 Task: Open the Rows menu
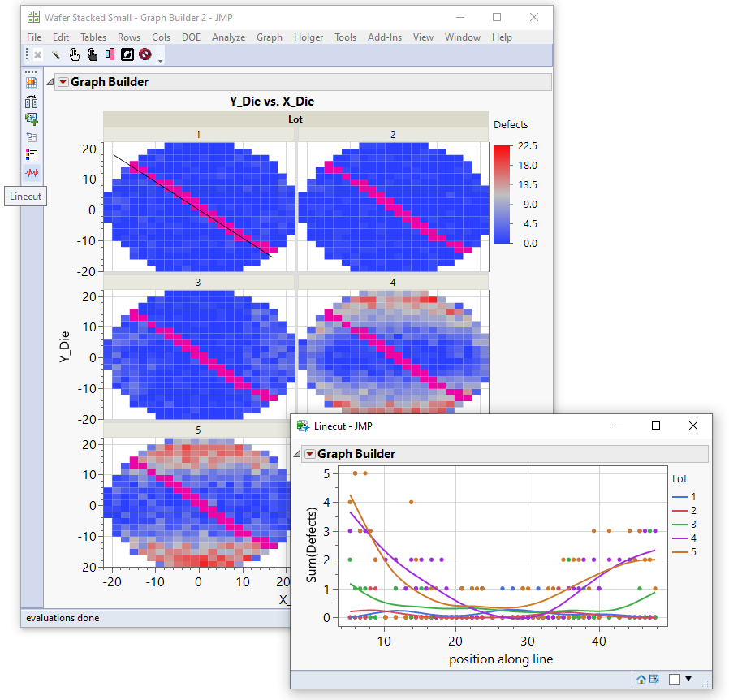coord(129,37)
